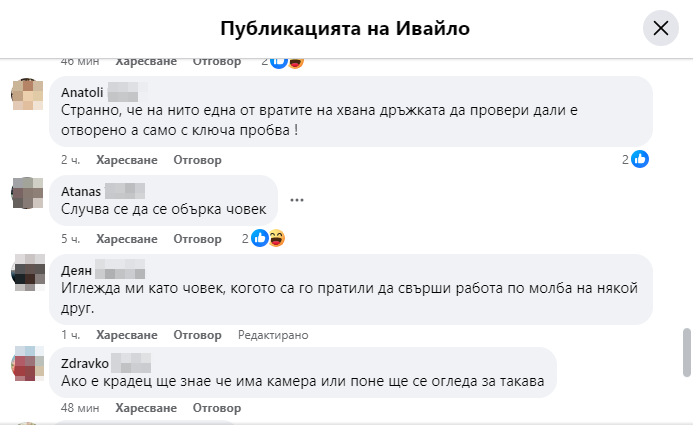Open Zdravko's profile avatar
The width and height of the screenshot is (693, 429).
click(25, 365)
